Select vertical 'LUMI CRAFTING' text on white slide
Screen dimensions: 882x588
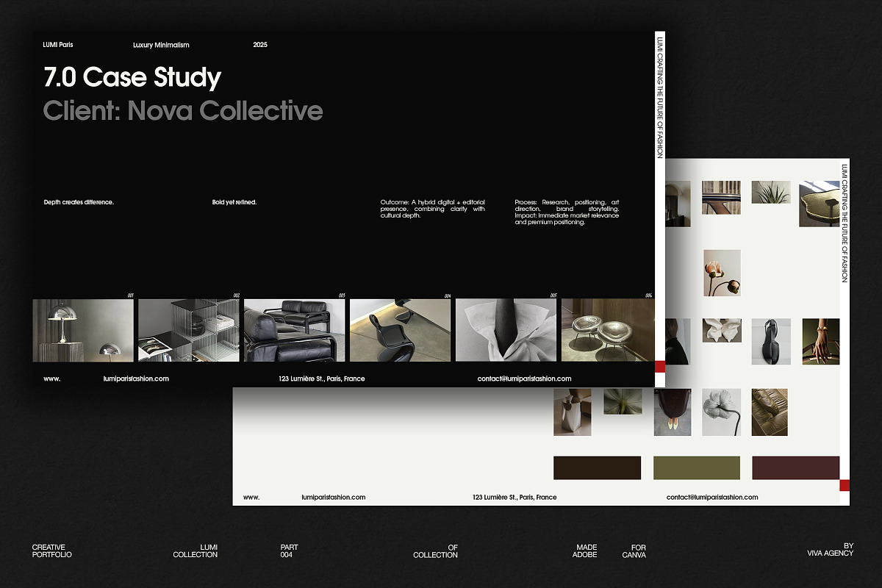pyautogui.click(x=845, y=222)
